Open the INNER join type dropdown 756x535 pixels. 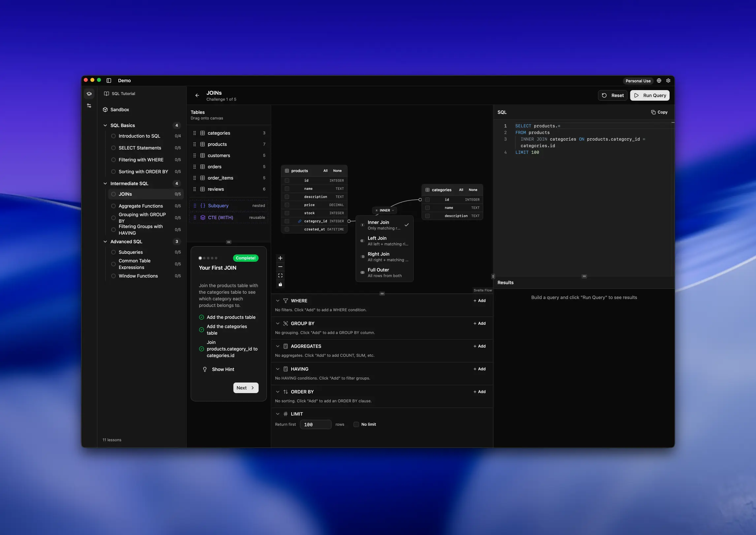[x=384, y=210]
